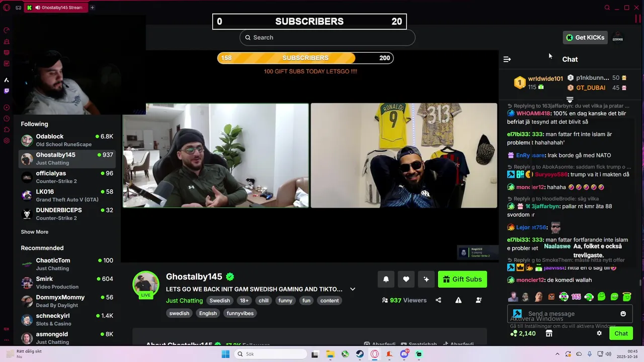Open the chat shop storefront icon

[x=549, y=333]
